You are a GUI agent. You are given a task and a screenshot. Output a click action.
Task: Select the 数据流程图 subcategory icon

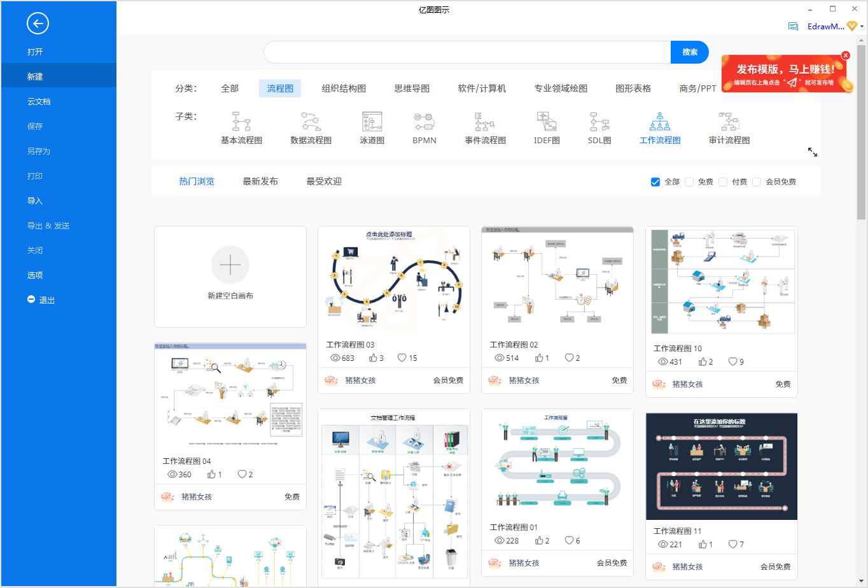click(x=311, y=121)
